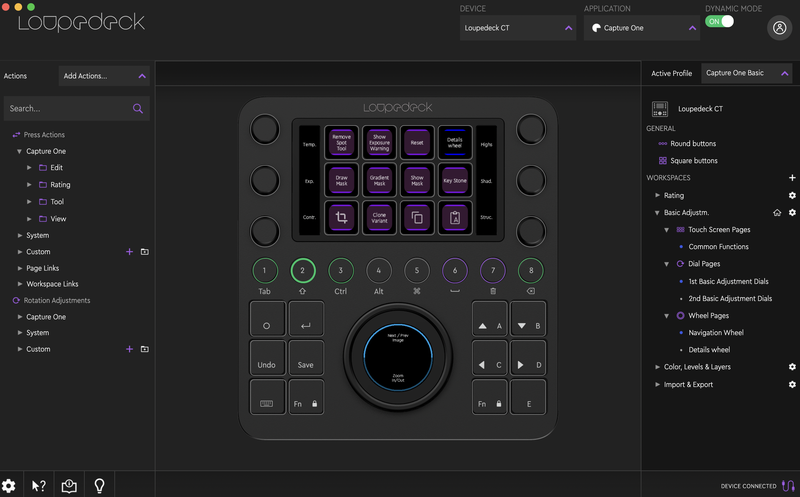Open settings gear for Import & Export workspace
The image size is (800, 497).
[x=792, y=384]
